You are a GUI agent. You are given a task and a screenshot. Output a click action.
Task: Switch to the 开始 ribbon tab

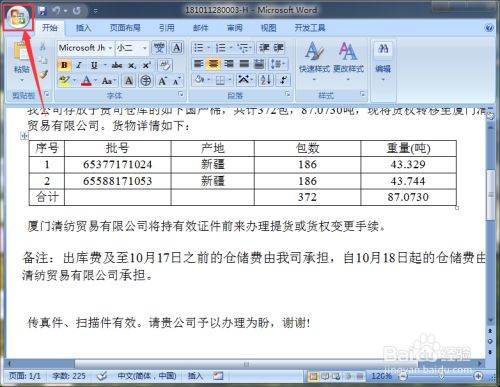(x=50, y=28)
